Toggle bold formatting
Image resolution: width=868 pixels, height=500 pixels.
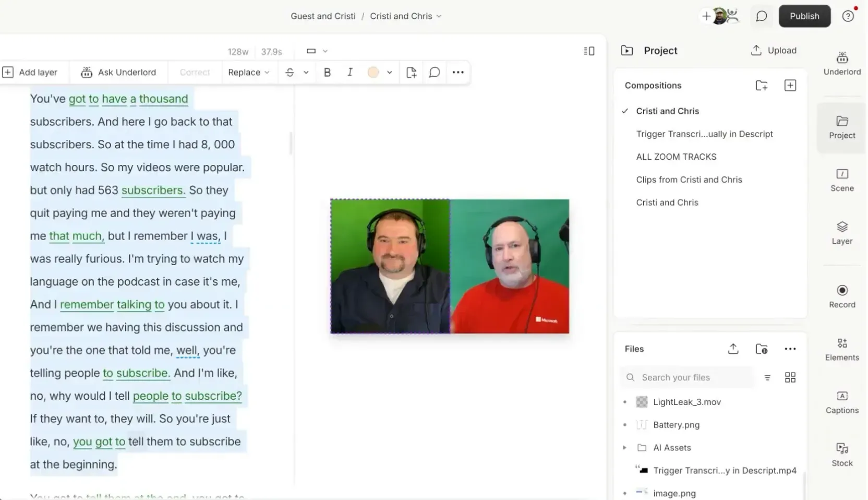(327, 72)
